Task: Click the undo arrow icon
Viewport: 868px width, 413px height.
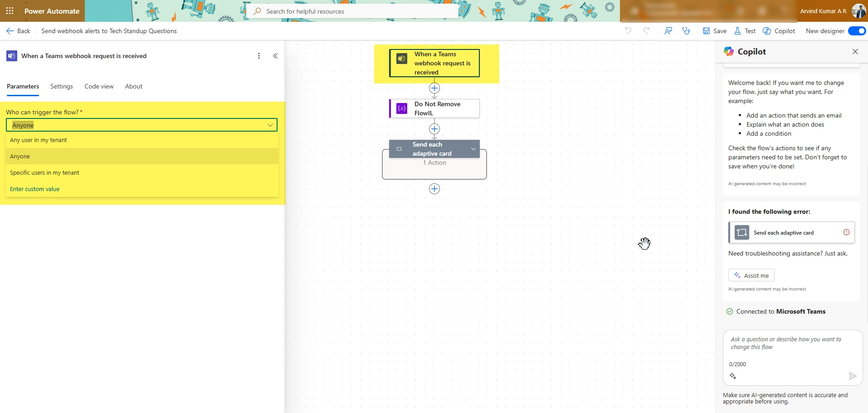Action: pos(628,31)
